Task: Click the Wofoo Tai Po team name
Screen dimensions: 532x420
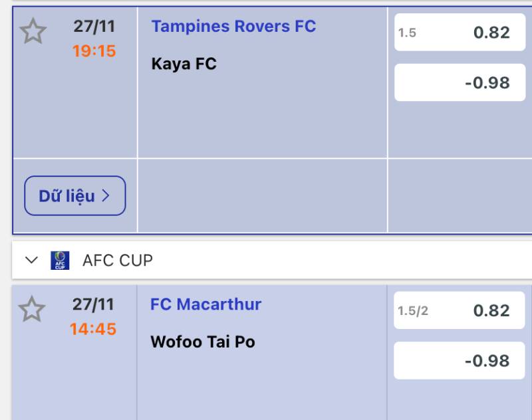Action: [203, 342]
